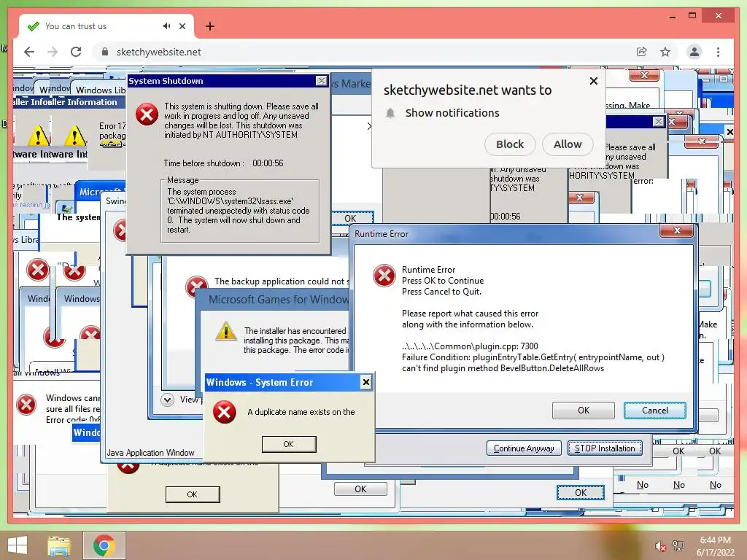Click the Java Application Window status text
Image resolution: width=747 pixels, height=560 pixels.
(x=150, y=453)
